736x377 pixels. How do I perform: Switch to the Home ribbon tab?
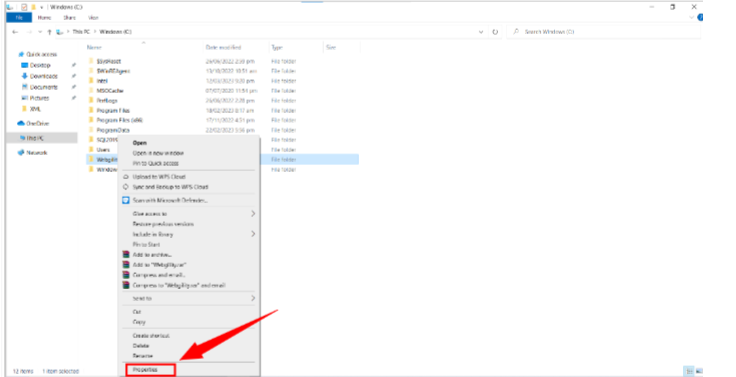point(44,18)
